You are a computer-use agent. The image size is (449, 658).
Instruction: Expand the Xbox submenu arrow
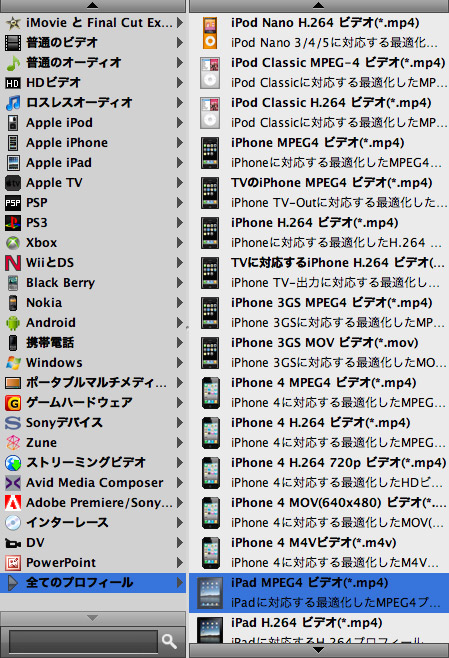point(180,243)
